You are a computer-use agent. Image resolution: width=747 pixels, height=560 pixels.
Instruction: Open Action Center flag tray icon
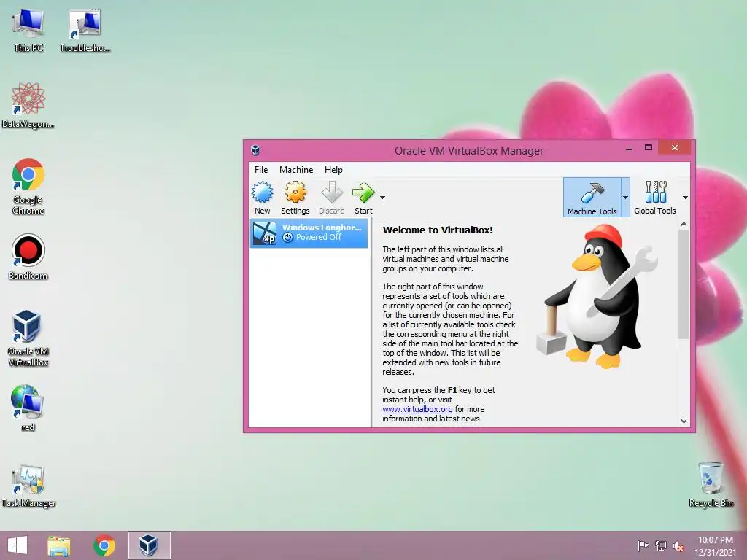(x=643, y=545)
